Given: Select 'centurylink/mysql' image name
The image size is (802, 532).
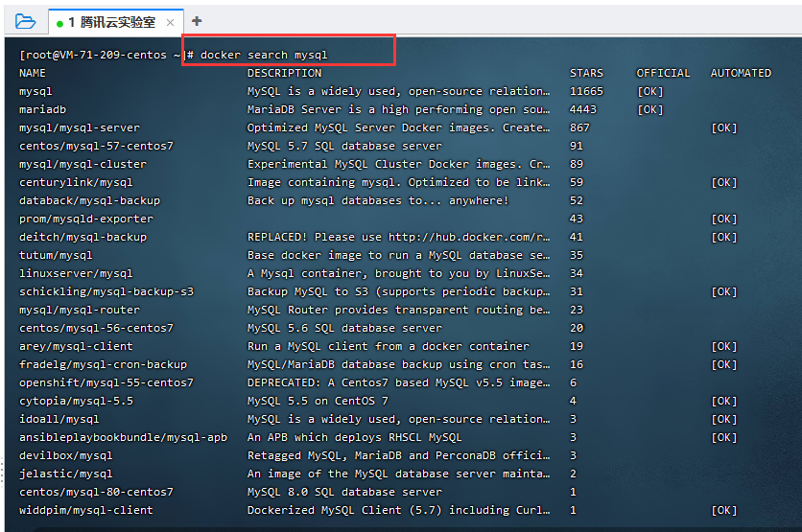Looking at the screenshot, I should point(76,182).
